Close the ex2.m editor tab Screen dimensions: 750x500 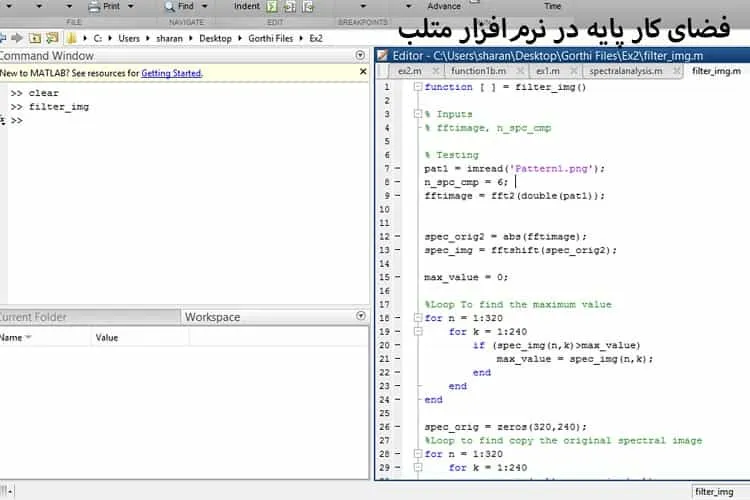click(x=435, y=71)
